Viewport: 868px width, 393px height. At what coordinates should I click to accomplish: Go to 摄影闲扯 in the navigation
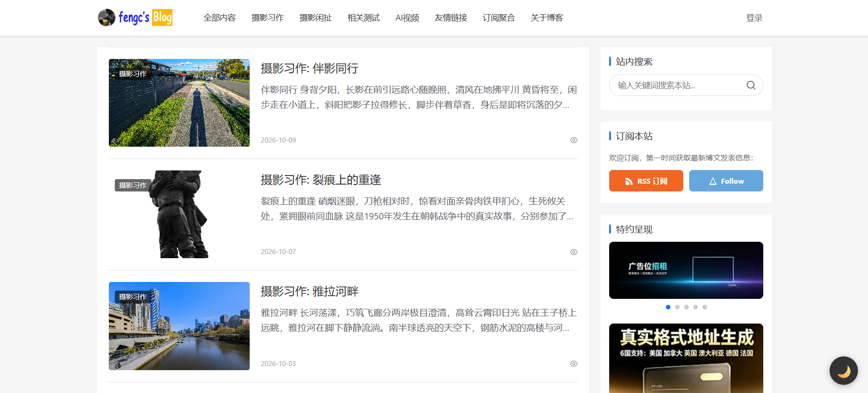(316, 18)
